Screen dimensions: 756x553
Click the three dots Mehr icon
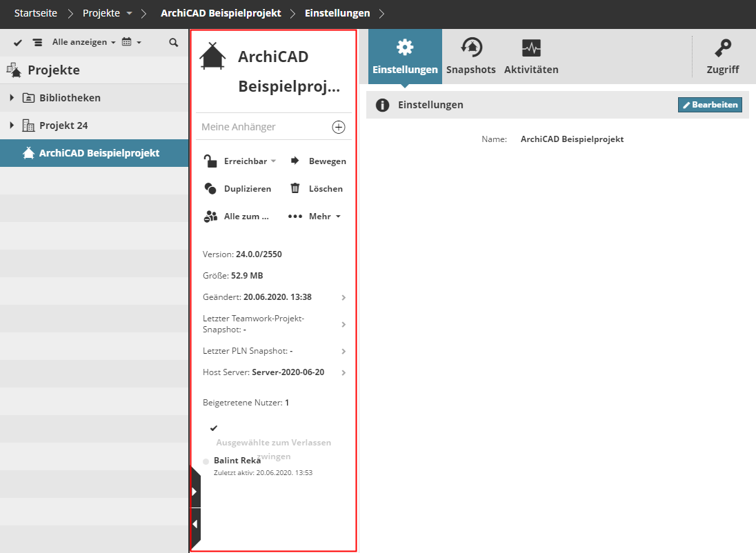[x=295, y=217]
